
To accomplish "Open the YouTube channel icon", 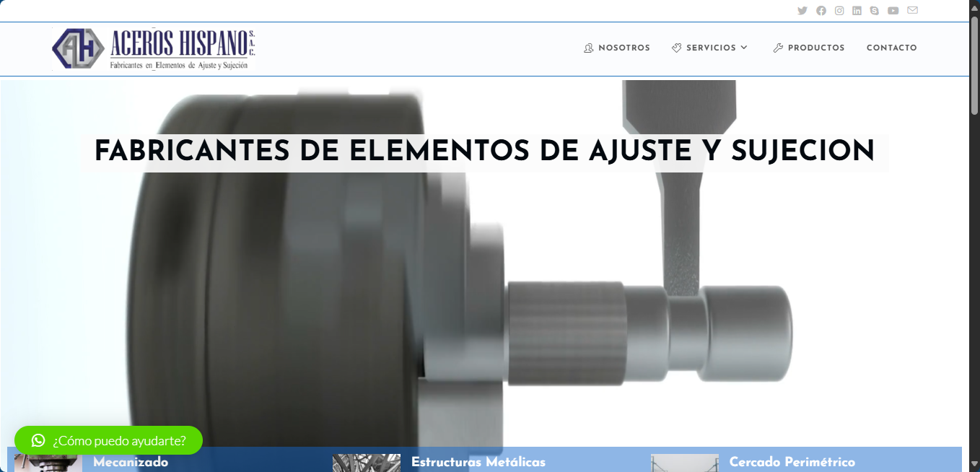I will point(893,11).
